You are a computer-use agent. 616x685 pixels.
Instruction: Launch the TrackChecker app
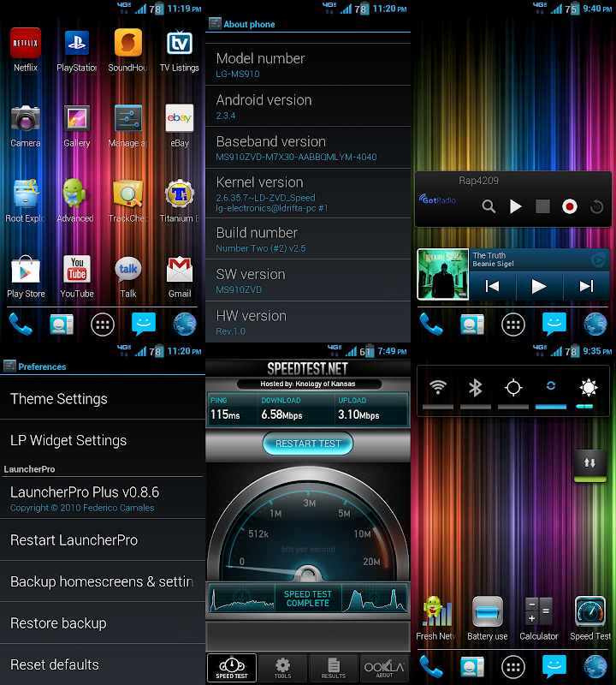tap(128, 194)
